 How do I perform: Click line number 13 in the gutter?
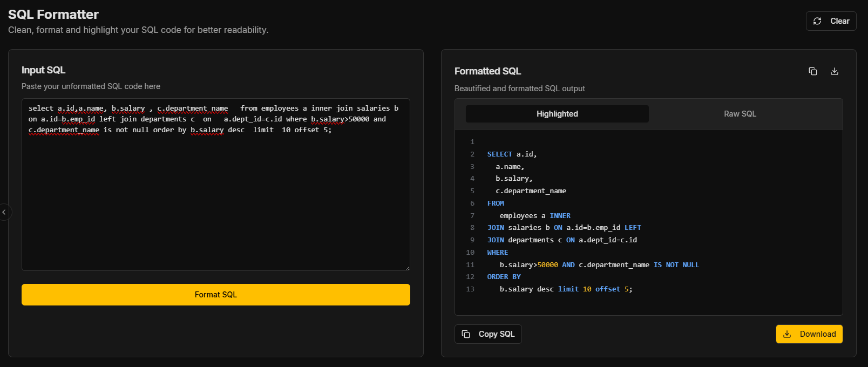pyautogui.click(x=470, y=289)
